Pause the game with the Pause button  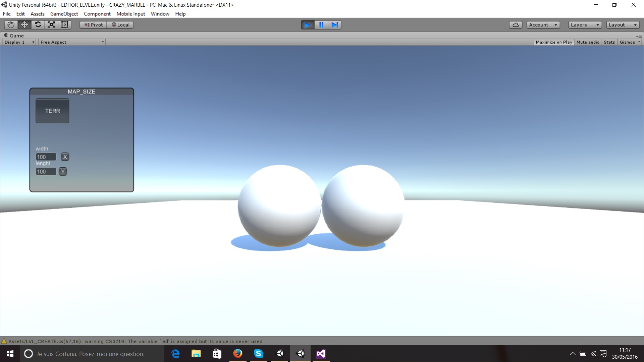pyautogui.click(x=321, y=25)
